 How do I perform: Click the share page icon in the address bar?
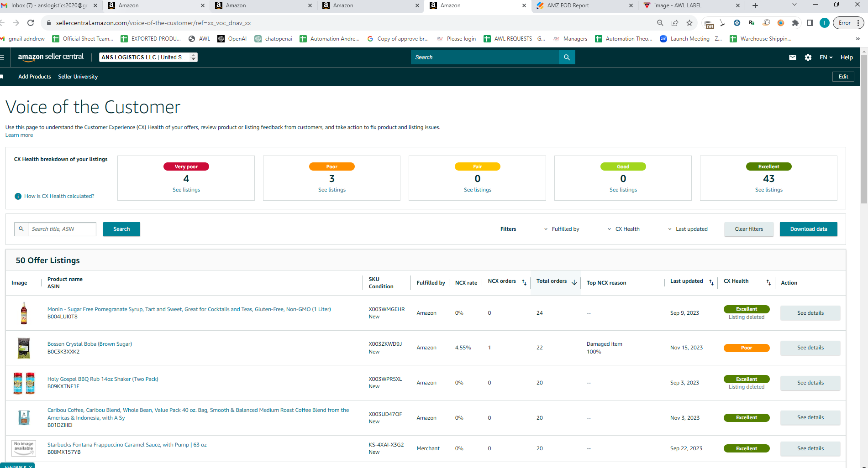tap(675, 23)
